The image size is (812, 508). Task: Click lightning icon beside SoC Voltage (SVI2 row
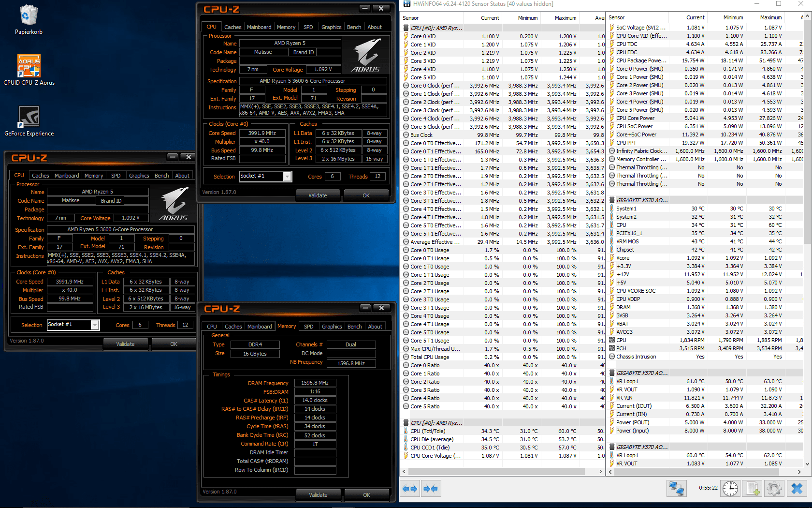tap(612, 28)
